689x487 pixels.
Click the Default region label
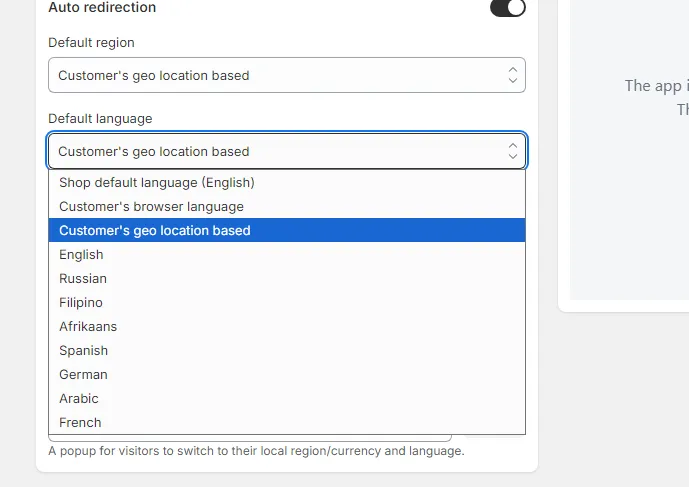(91, 43)
